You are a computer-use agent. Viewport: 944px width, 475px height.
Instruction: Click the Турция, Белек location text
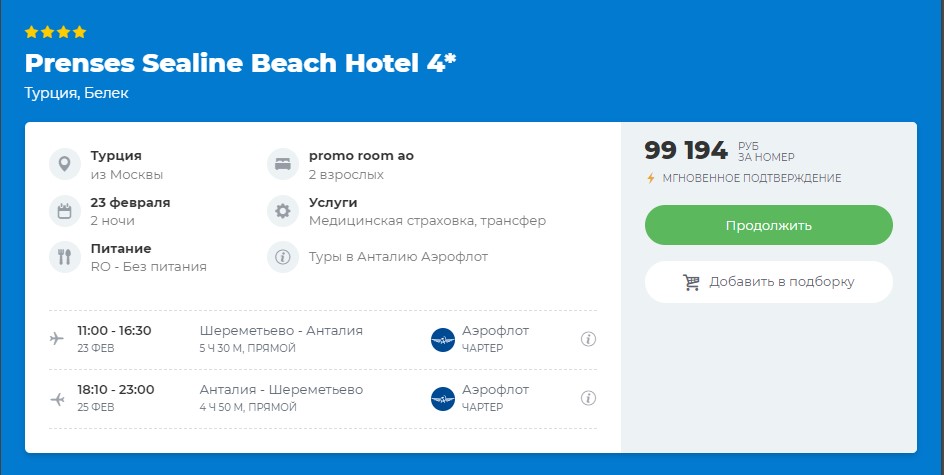coord(77,93)
